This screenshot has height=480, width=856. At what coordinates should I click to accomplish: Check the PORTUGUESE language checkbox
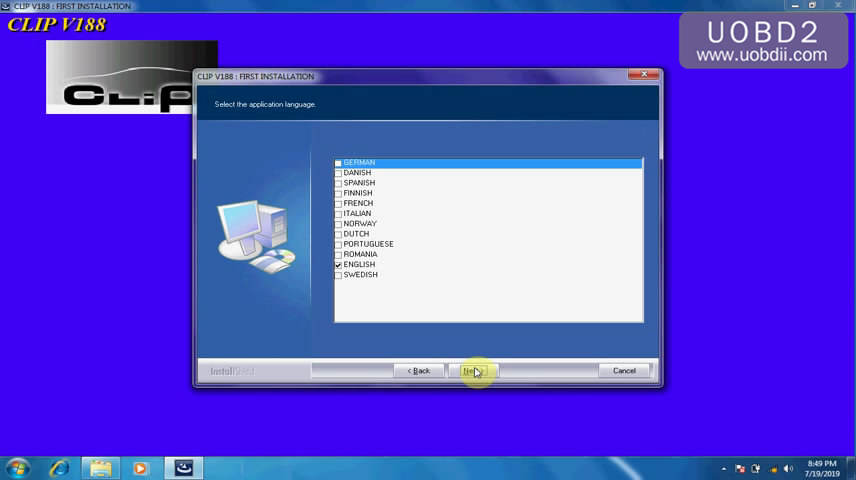coord(339,244)
